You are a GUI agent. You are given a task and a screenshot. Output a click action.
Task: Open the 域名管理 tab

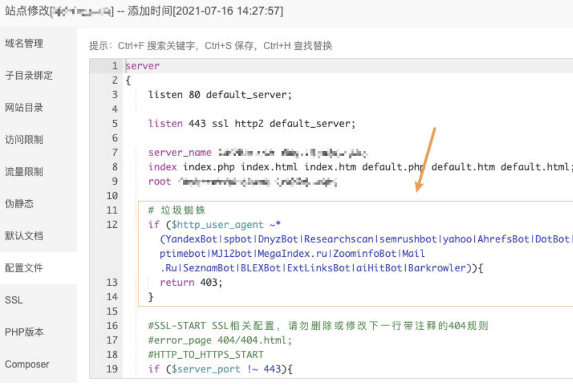pos(24,43)
